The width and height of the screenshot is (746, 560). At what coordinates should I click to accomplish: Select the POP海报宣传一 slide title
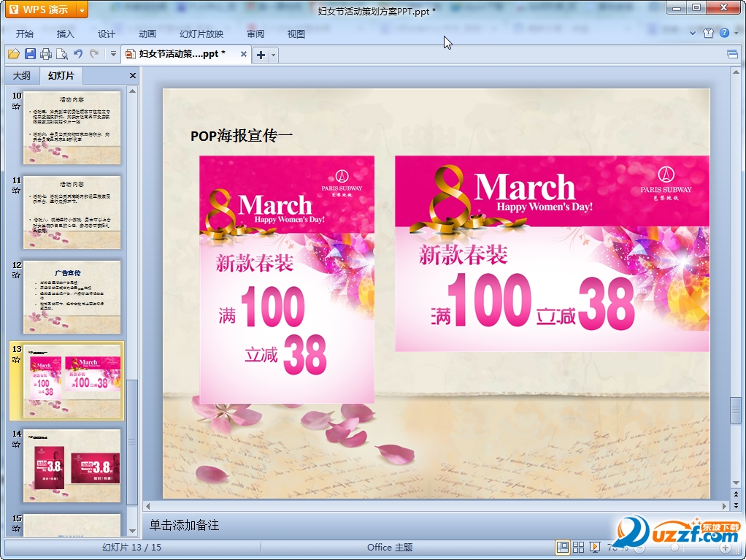click(241, 136)
